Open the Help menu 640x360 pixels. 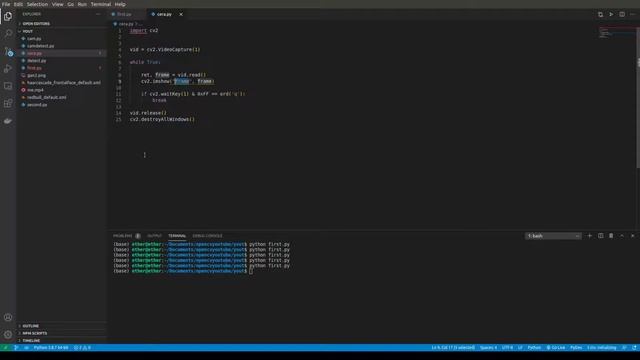pyautogui.click(x=120, y=4)
